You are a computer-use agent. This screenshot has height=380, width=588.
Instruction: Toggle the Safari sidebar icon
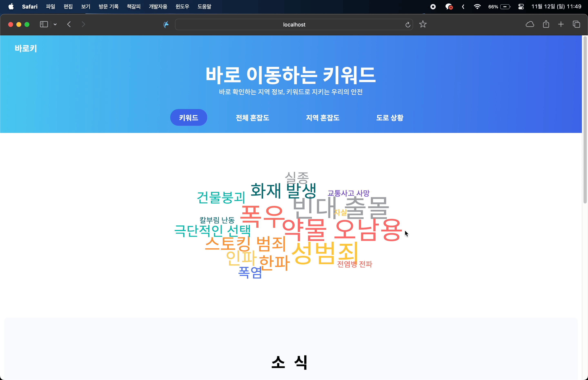tap(44, 24)
